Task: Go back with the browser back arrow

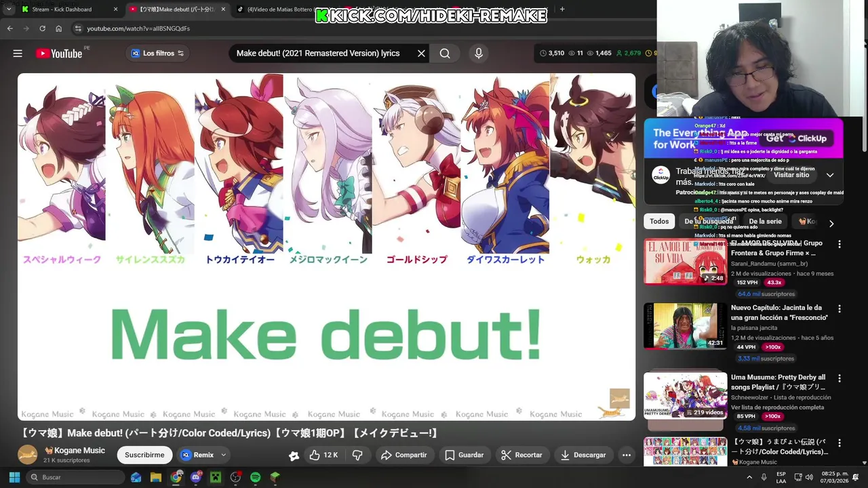Action: click(10, 28)
